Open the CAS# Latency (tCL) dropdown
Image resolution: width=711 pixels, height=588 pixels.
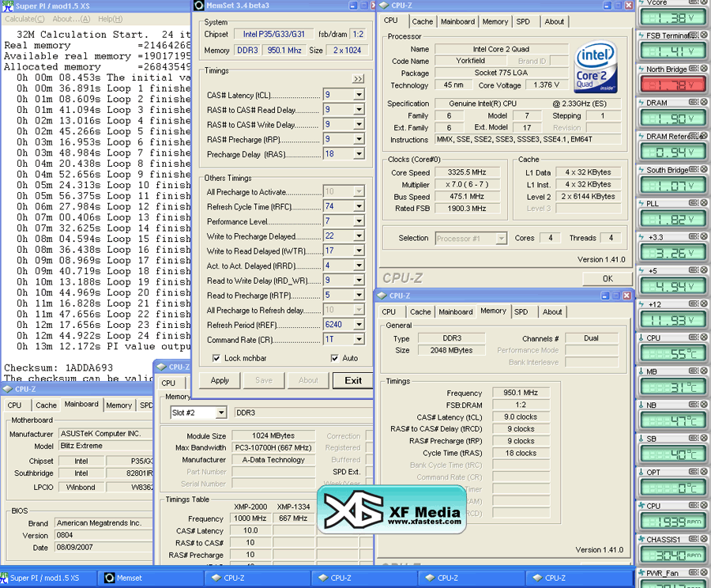[x=359, y=95]
